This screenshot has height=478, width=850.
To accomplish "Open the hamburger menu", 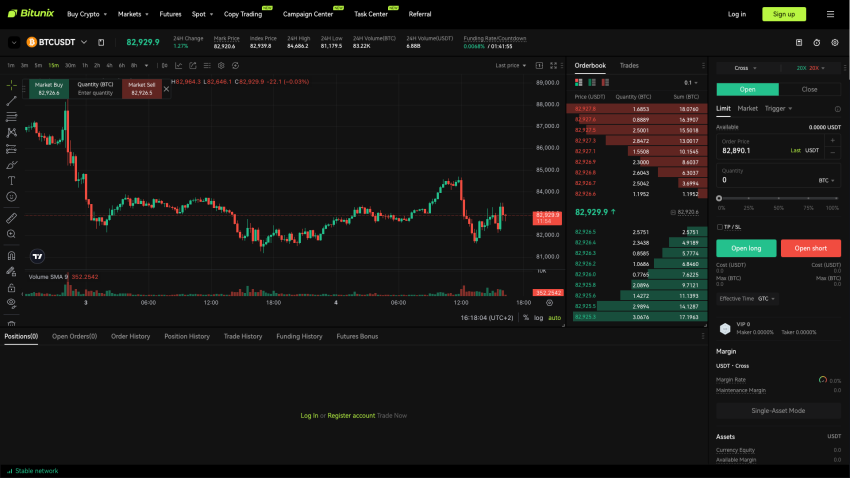I will tap(830, 14).
